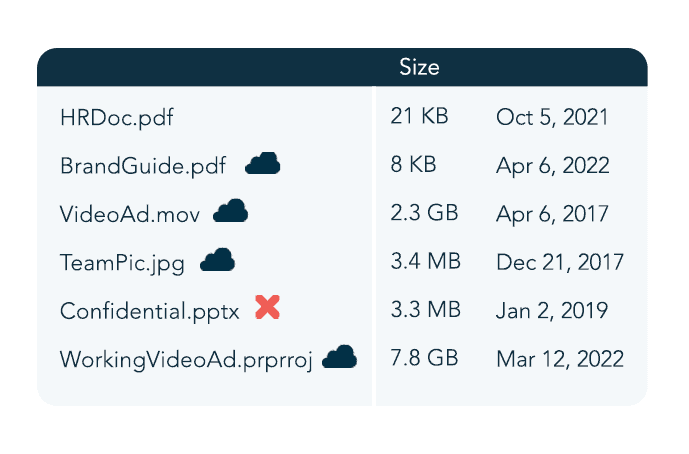
Task: Click the Jan 2, 2019 date
Action: tap(552, 311)
